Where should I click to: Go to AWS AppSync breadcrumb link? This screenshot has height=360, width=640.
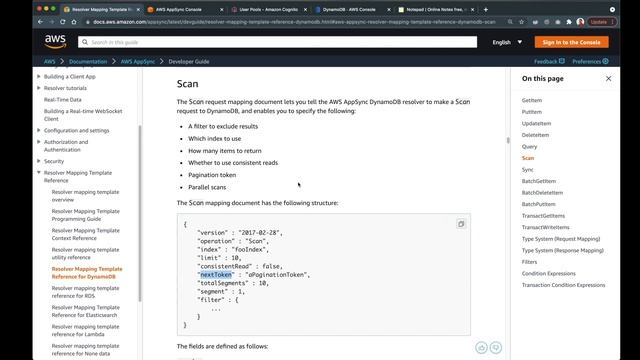click(138, 61)
